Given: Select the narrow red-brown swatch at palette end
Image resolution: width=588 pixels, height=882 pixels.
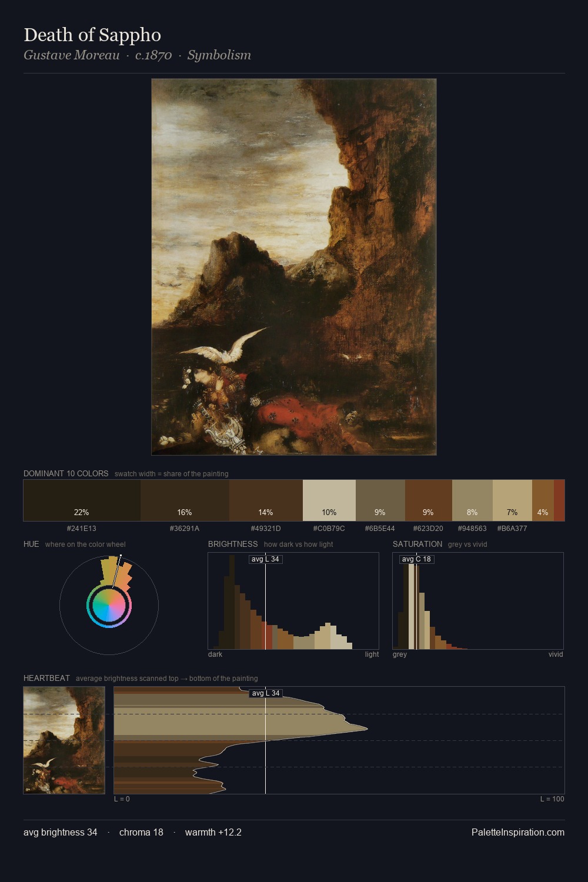Looking at the screenshot, I should (x=559, y=500).
